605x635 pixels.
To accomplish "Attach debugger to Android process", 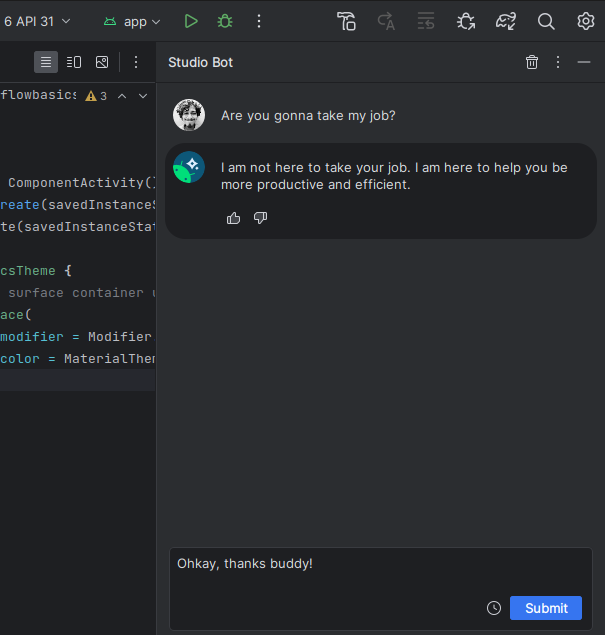I will click(466, 21).
